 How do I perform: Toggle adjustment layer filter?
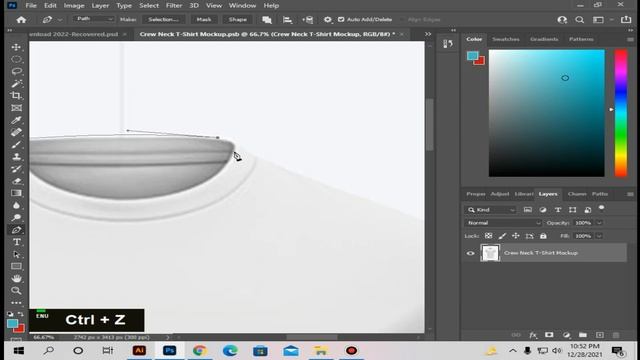click(x=543, y=210)
